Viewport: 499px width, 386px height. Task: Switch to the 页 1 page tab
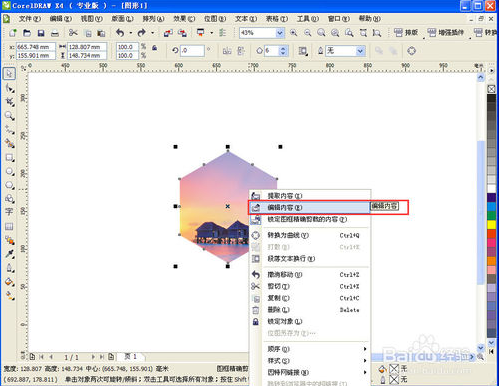[x=131, y=356]
